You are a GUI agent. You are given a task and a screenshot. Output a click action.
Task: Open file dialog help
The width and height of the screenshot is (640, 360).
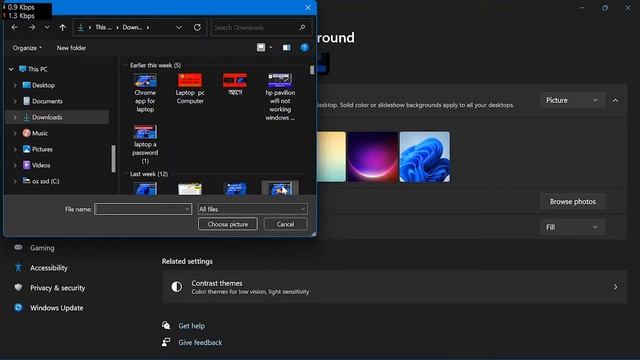click(x=304, y=47)
